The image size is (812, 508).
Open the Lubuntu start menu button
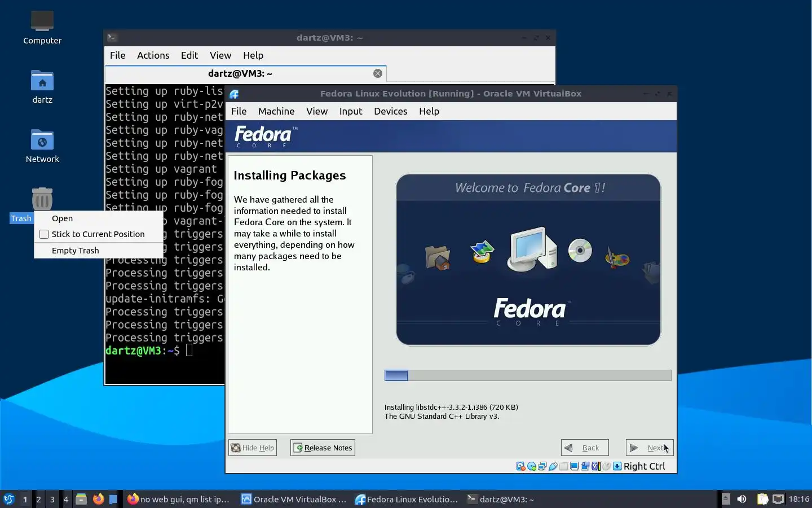click(x=9, y=499)
